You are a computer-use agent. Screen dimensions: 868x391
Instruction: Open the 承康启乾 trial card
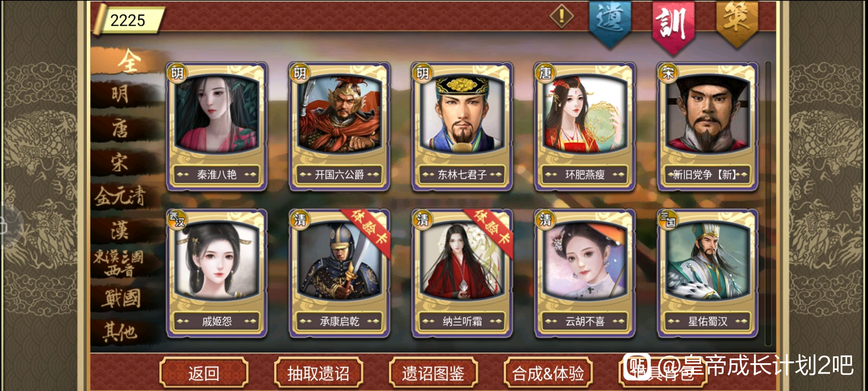[339, 274]
